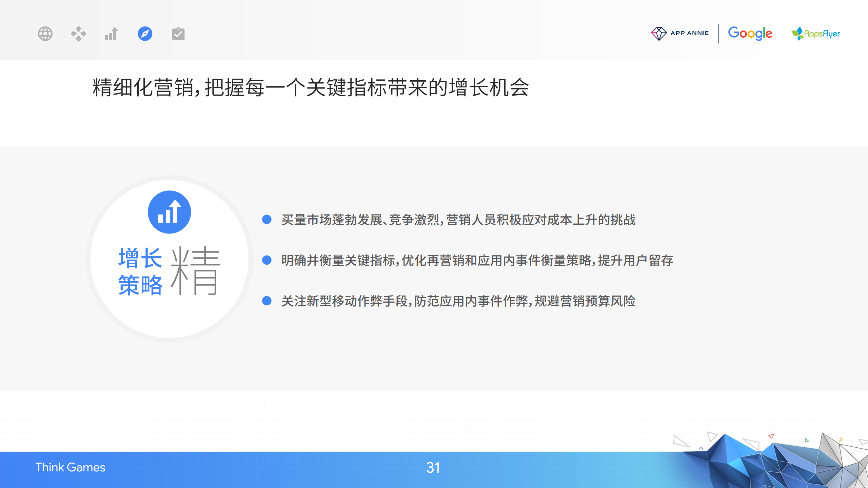Click the first bullet point dot
Viewport: 868px width, 488px height.
267,220
